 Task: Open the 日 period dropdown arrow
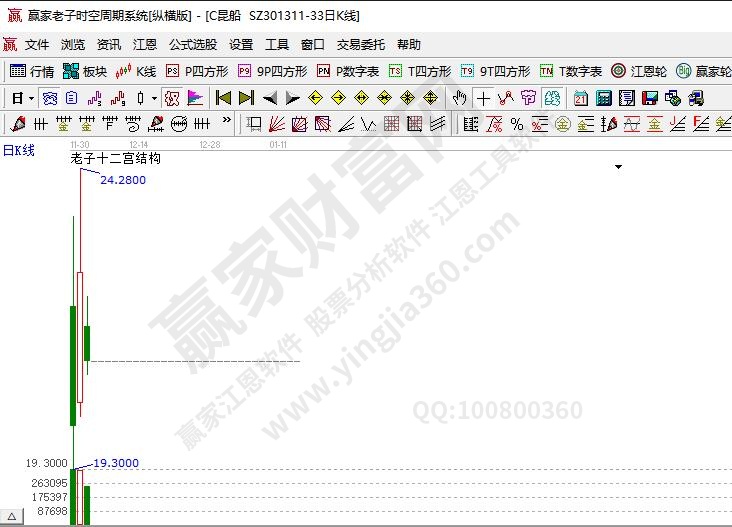31,98
